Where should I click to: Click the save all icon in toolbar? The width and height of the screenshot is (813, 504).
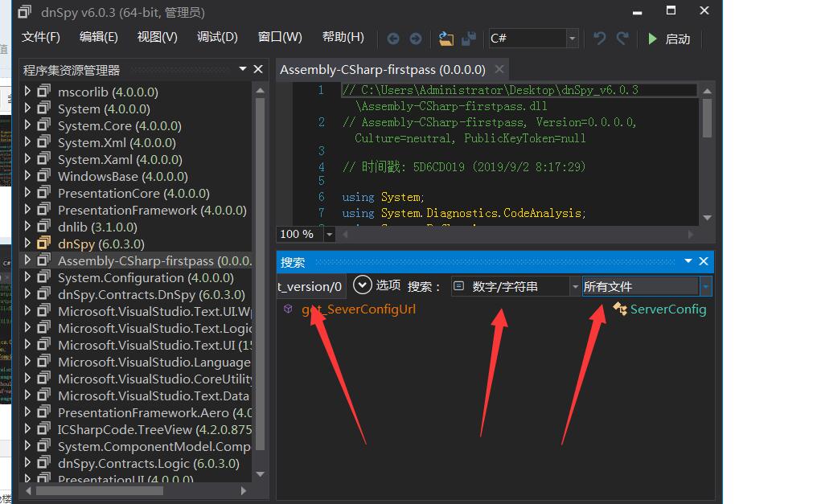click(x=468, y=39)
